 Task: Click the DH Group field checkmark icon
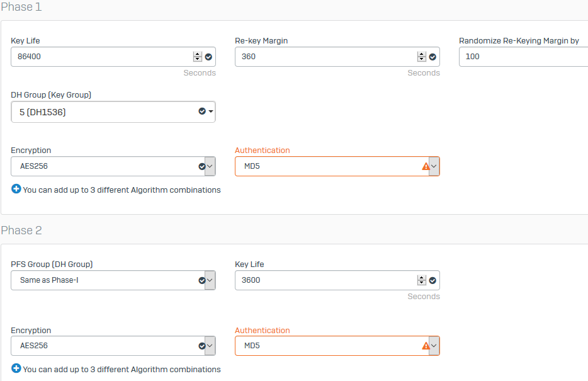pos(202,111)
